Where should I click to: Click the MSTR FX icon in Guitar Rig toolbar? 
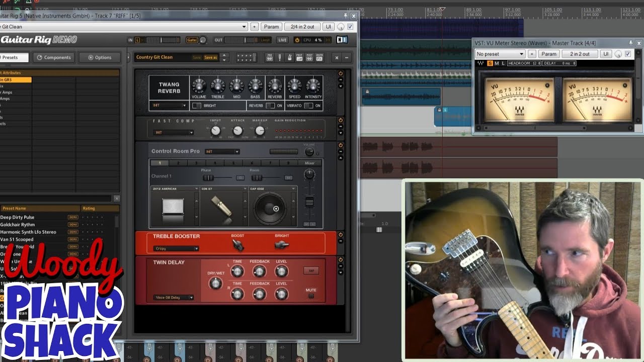tap(319, 57)
